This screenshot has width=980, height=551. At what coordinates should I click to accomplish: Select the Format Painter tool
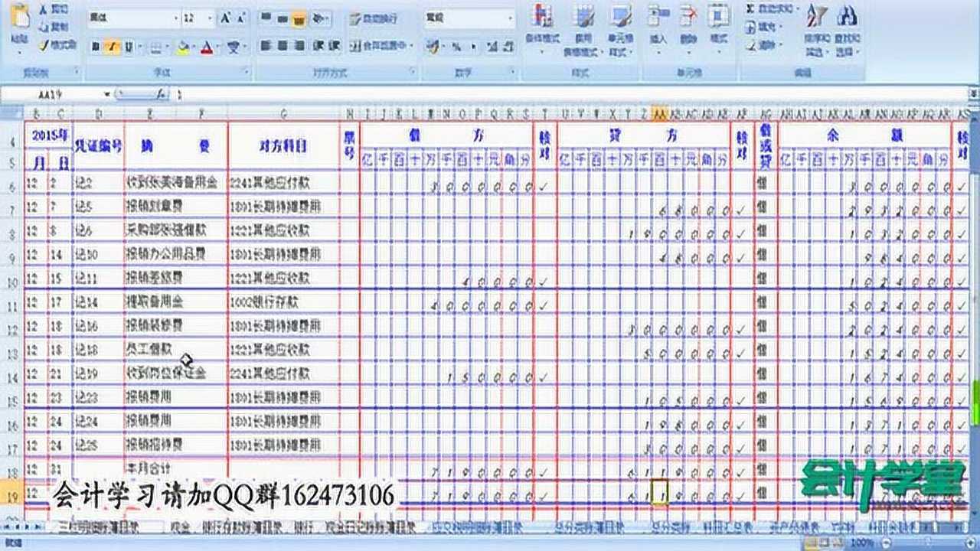47,44
